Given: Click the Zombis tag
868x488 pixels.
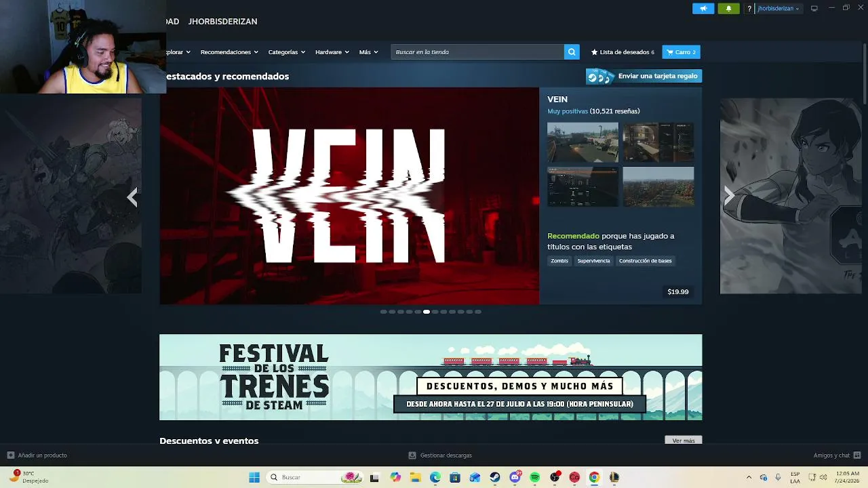Looking at the screenshot, I should coord(559,261).
